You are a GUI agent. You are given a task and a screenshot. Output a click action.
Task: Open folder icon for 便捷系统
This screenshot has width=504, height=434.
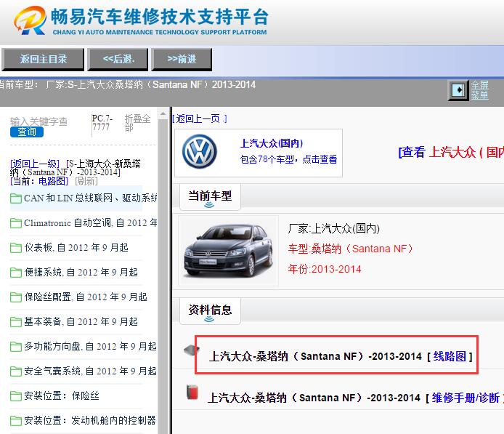(16, 273)
